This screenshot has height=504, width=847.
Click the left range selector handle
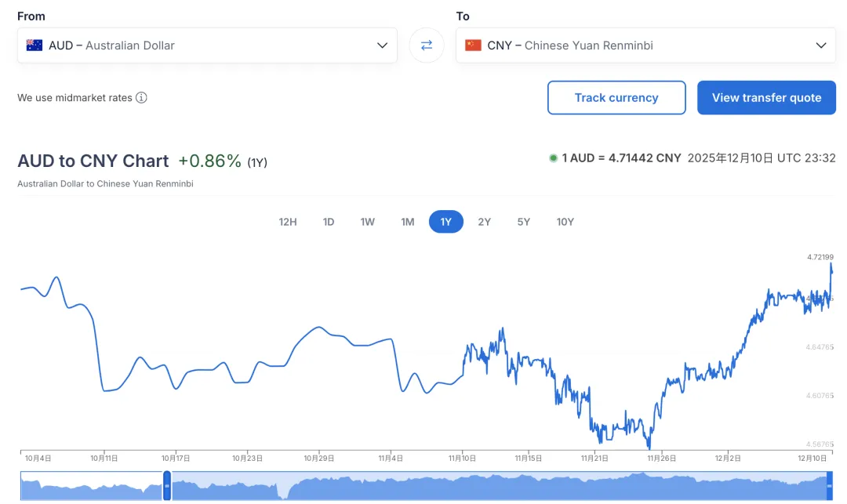tap(167, 486)
